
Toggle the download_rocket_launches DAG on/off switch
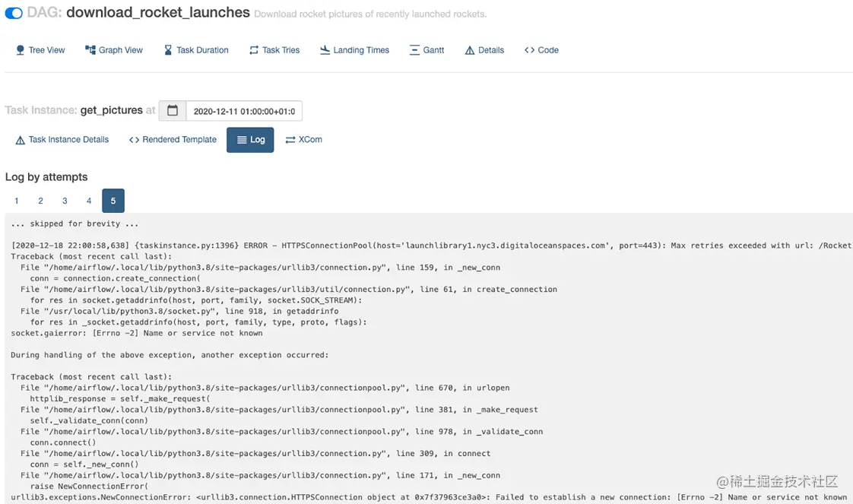coord(14,13)
